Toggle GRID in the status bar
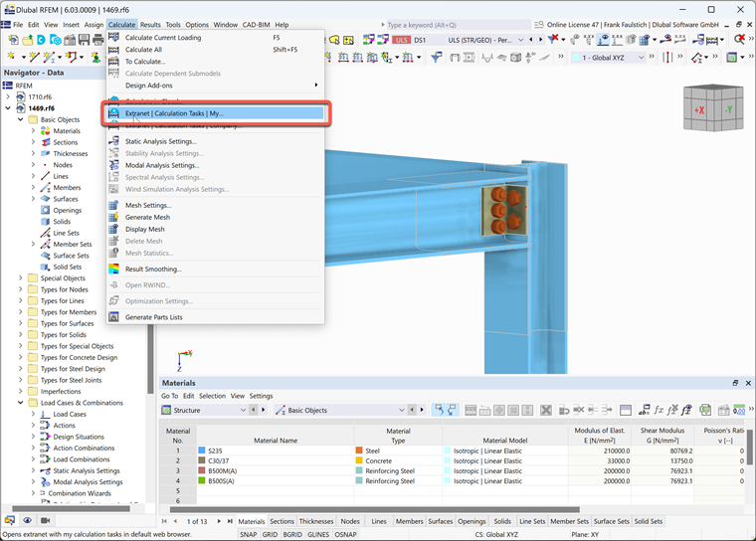This screenshot has width=756, height=541. [270, 534]
